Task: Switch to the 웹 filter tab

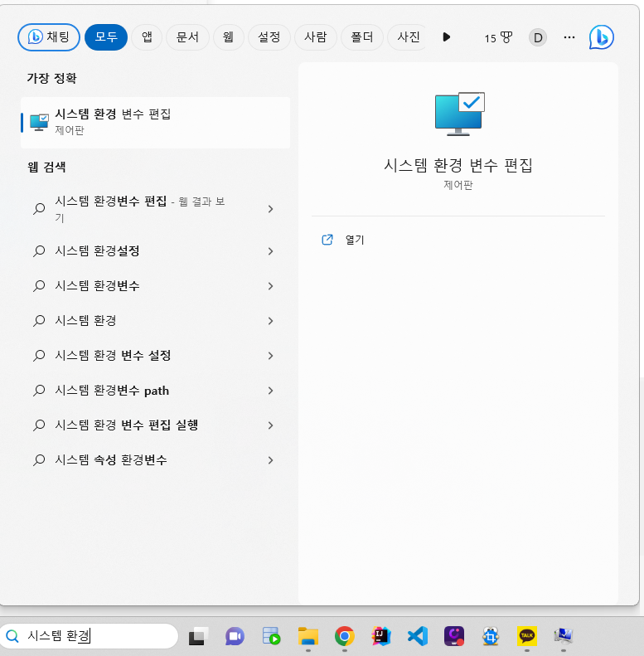Action: pos(228,37)
